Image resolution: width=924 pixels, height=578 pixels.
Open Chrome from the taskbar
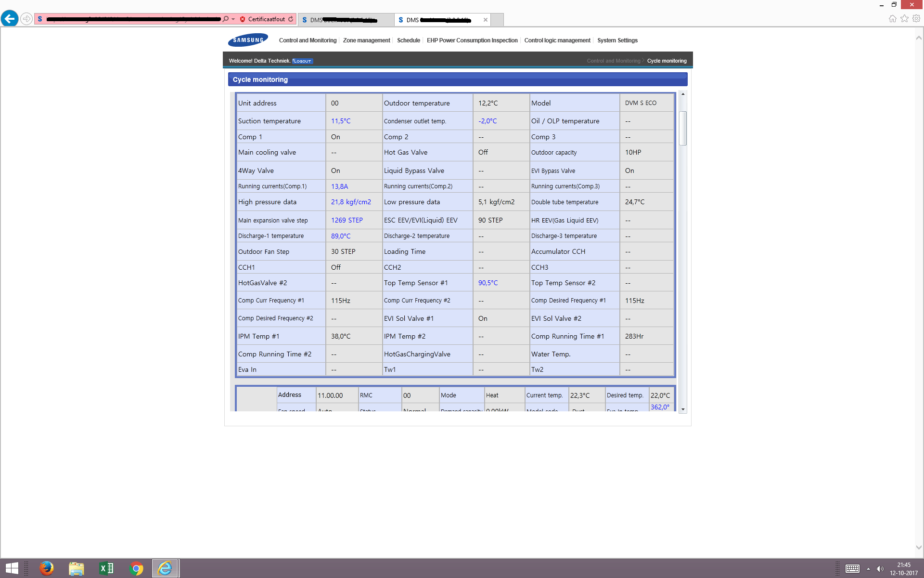pyautogui.click(x=136, y=568)
